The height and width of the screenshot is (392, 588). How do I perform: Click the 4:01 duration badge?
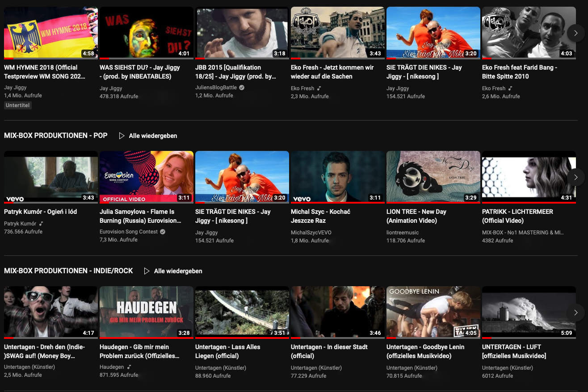coord(184,54)
